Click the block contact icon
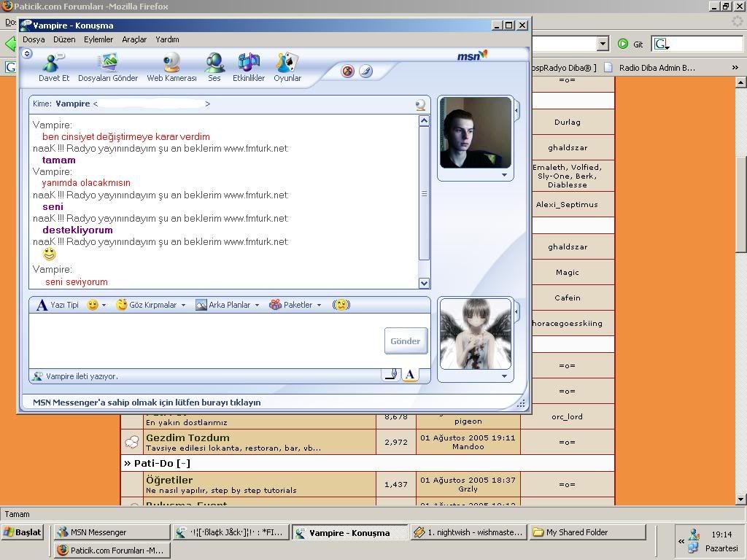 pyautogui.click(x=348, y=71)
